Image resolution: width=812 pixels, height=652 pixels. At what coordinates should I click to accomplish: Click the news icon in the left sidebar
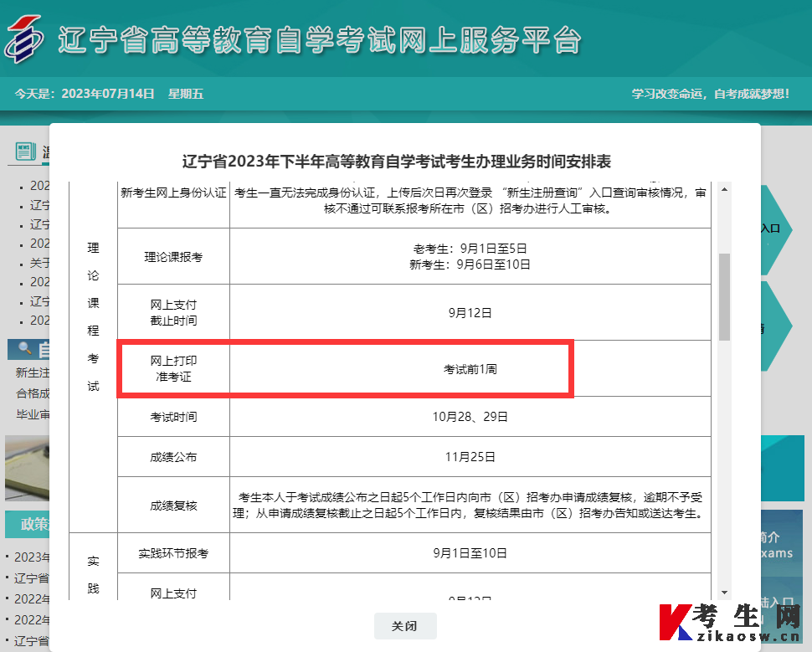(x=25, y=151)
